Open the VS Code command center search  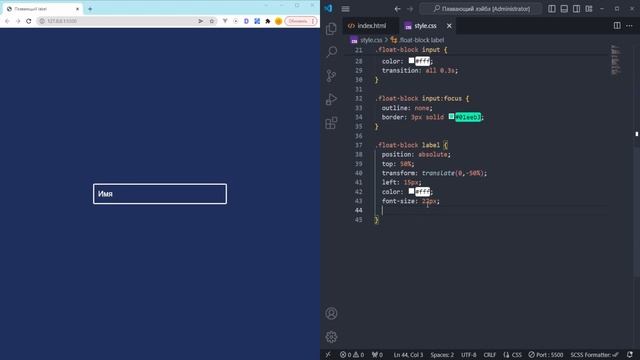(x=481, y=9)
